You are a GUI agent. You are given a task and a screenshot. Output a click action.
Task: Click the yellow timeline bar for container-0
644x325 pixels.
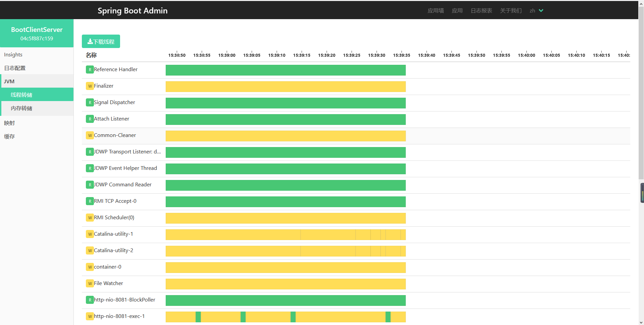point(285,268)
